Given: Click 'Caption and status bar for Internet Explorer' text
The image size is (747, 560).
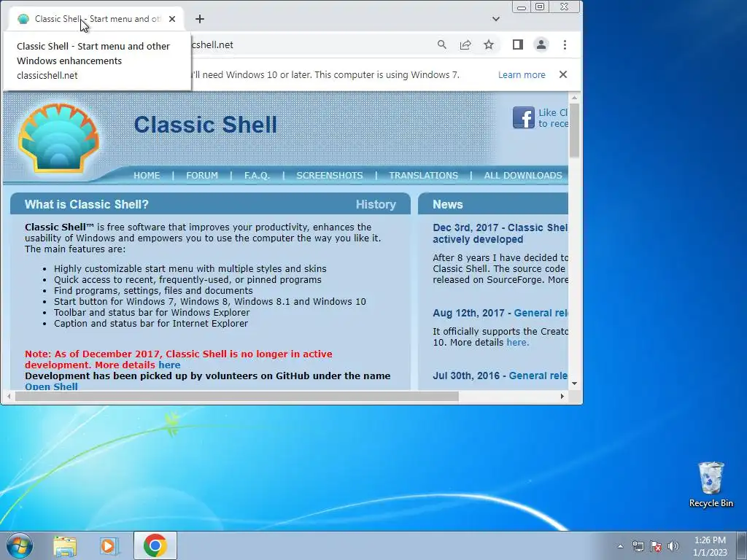Looking at the screenshot, I should click(x=150, y=324).
